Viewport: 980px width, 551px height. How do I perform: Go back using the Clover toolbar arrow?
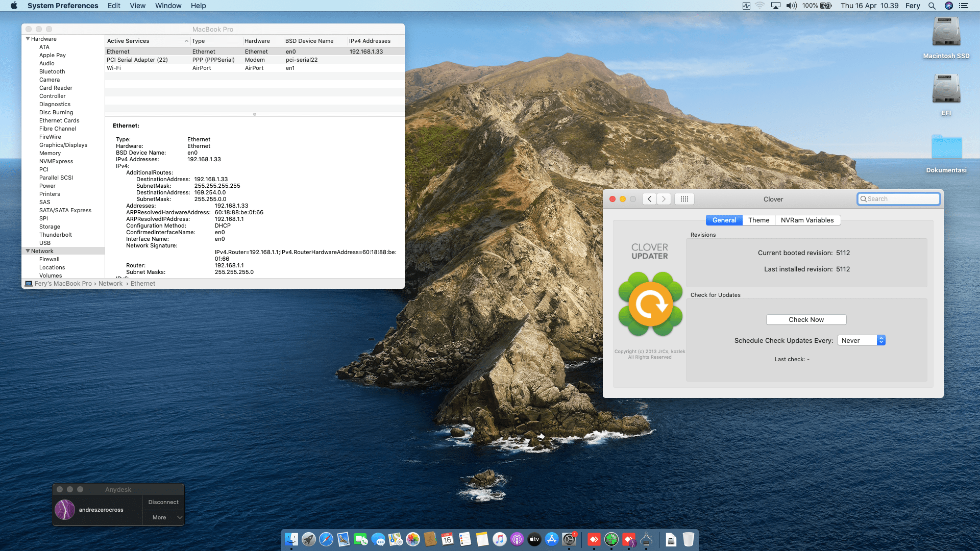649,199
